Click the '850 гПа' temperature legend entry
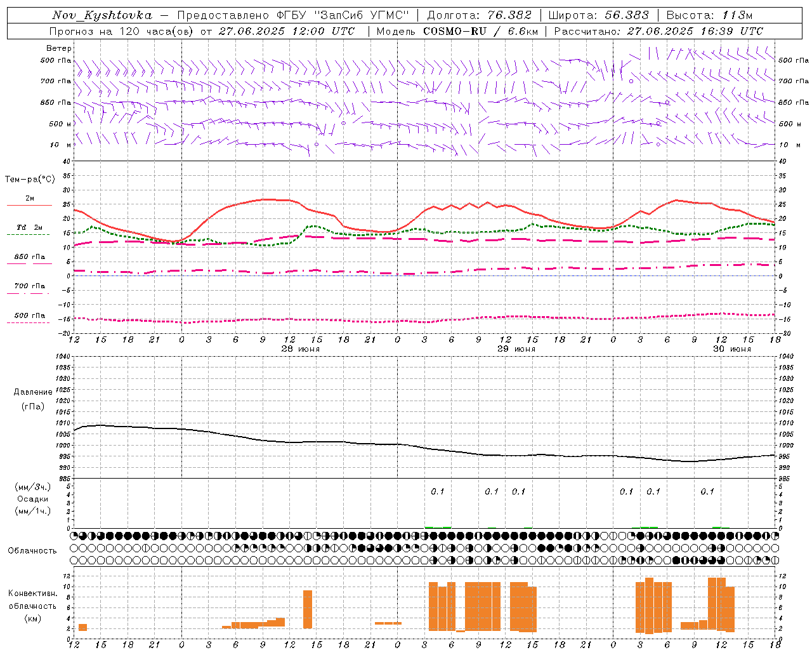Screen dimensions: 812x650 click(x=29, y=257)
